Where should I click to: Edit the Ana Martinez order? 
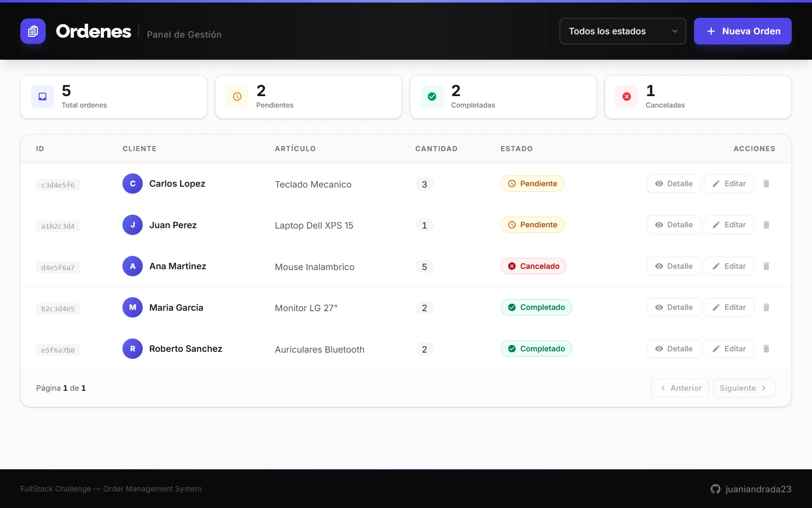(x=729, y=266)
